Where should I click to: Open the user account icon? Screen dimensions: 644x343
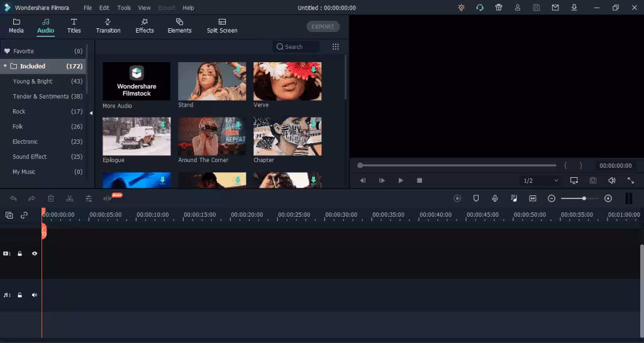coord(518,8)
